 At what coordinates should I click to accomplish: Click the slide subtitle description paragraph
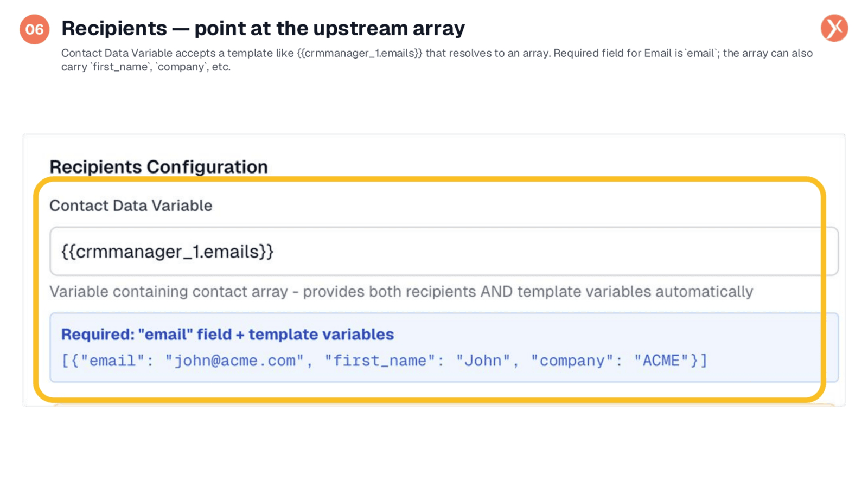(x=437, y=60)
